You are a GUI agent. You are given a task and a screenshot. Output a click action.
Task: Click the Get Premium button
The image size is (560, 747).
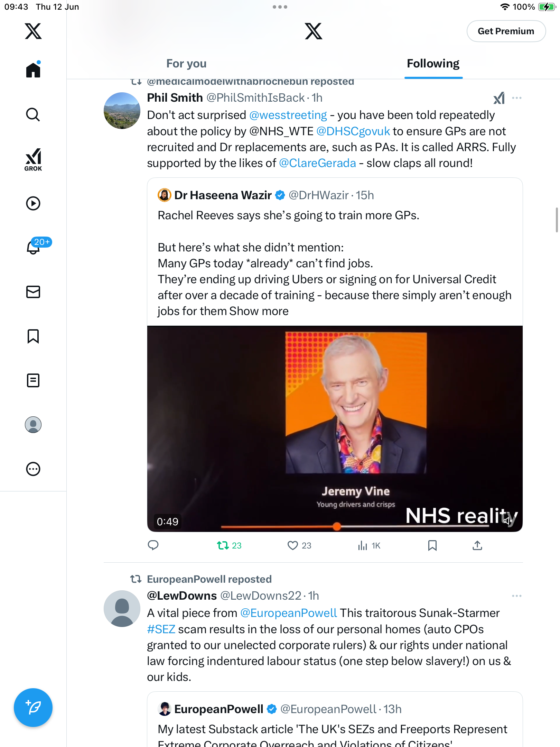click(506, 31)
